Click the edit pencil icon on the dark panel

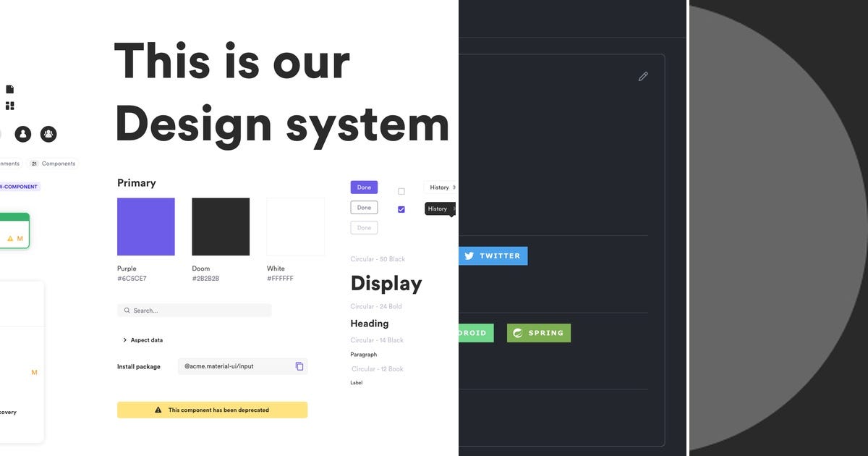click(x=643, y=75)
